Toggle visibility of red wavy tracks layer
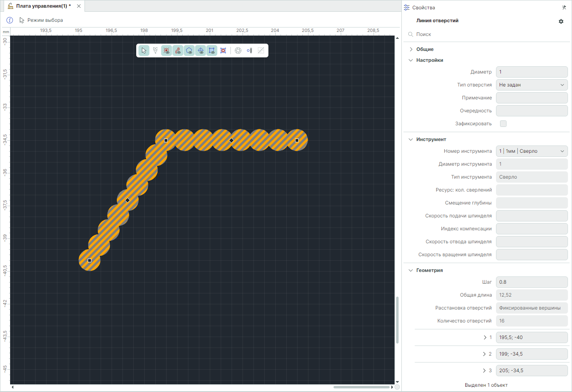This screenshot has width=572, height=392. (x=178, y=51)
